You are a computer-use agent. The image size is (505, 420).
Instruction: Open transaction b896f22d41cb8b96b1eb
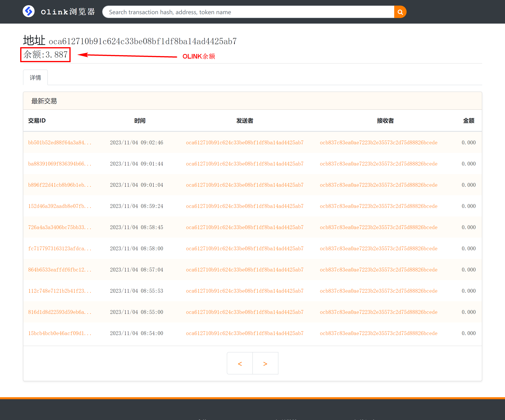(60, 185)
